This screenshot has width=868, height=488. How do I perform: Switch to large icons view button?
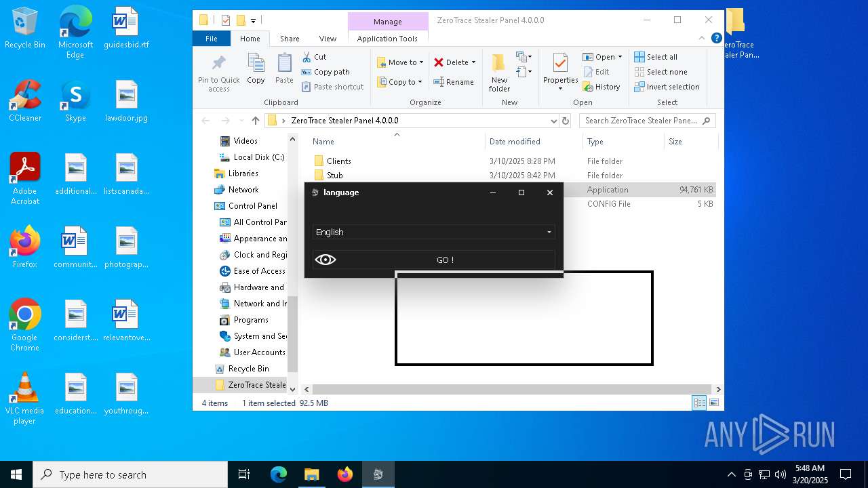tap(714, 403)
